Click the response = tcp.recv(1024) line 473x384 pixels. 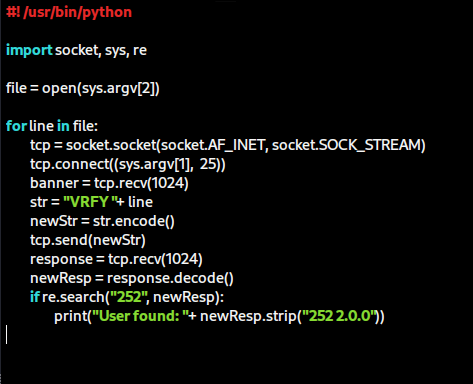coord(116,259)
